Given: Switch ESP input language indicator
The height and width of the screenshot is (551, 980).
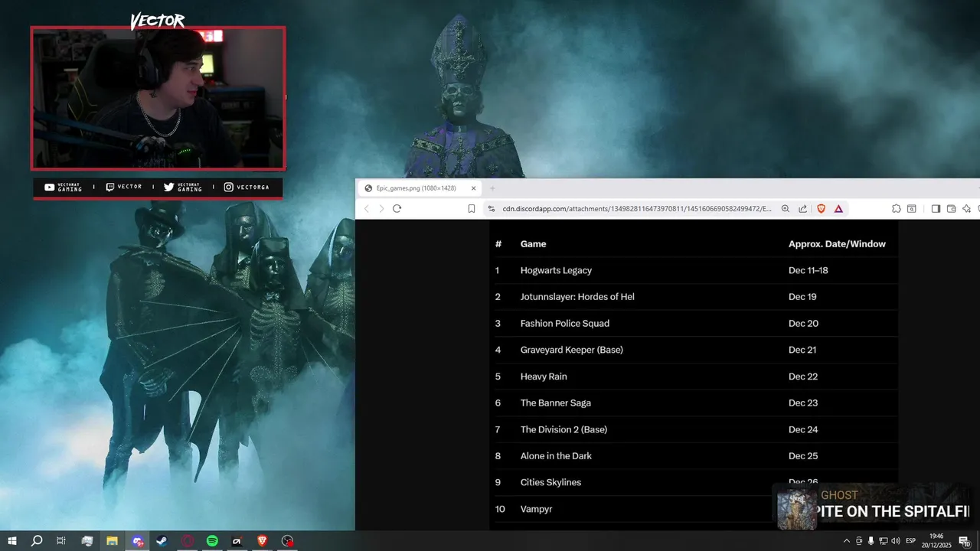Looking at the screenshot, I should click(911, 541).
